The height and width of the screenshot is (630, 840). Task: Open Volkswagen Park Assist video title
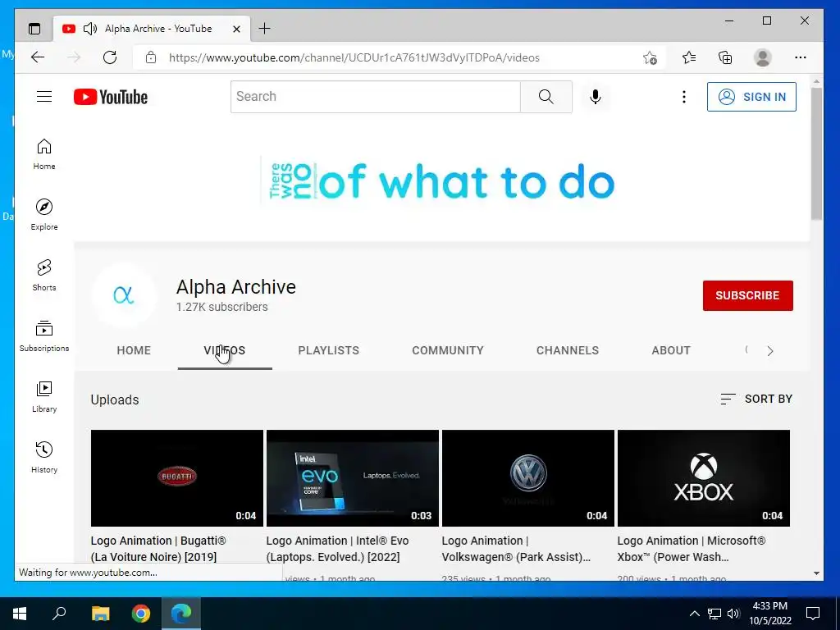(x=516, y=549)
